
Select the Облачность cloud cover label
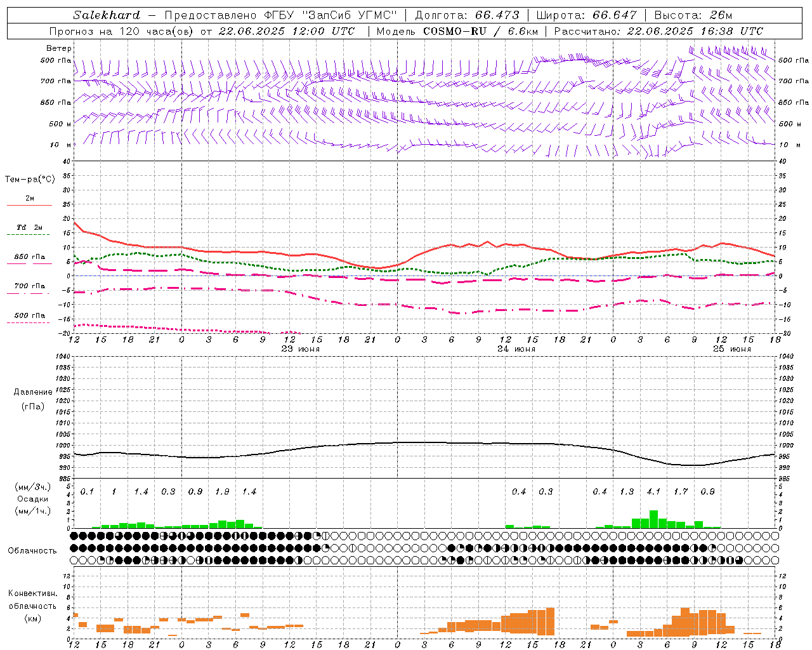pos(33,551)
